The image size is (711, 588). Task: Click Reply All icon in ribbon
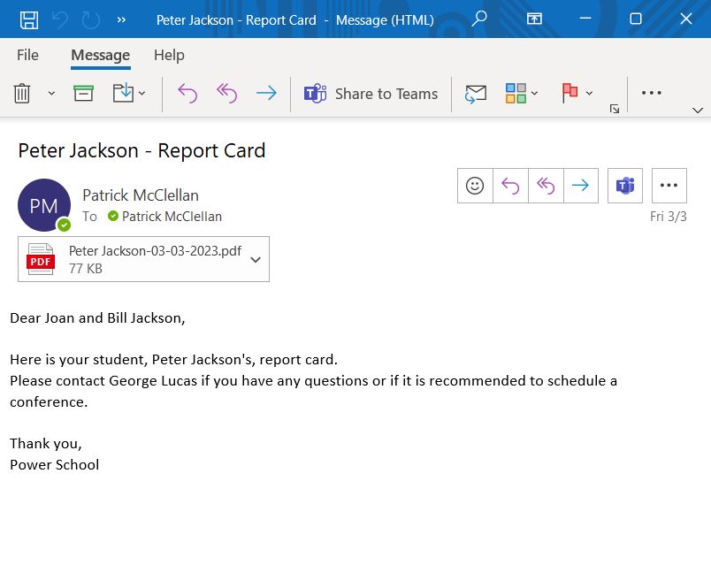coord(226,94)
